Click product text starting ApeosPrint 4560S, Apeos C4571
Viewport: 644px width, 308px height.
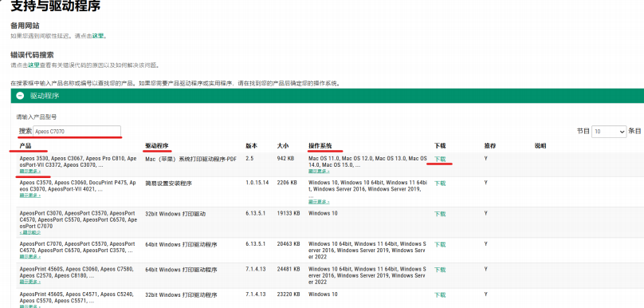(x=76, y=298)
